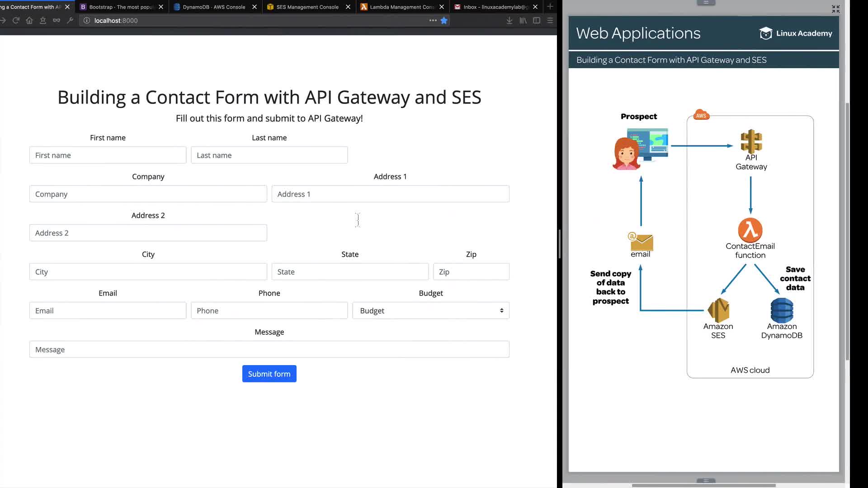Open the hamburger menu in Firefox

click(x=550, y=20)
